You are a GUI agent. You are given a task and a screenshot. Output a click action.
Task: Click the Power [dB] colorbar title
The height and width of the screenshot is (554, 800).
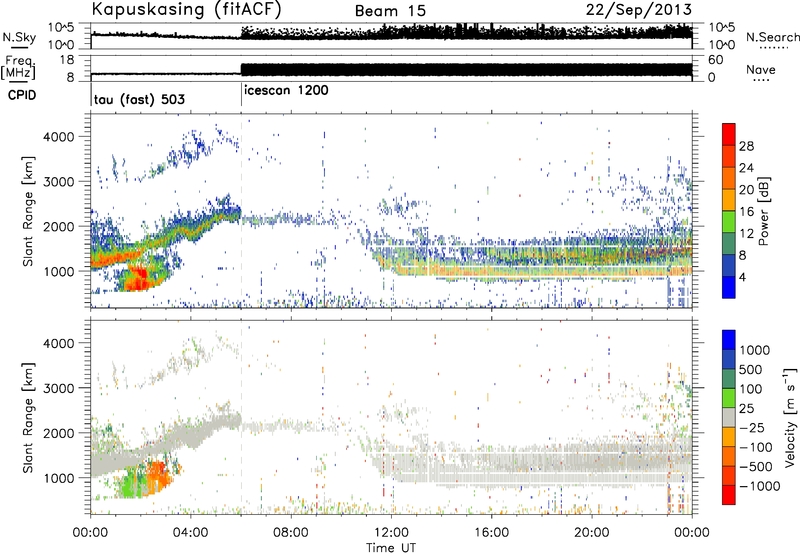coord(763,211)
